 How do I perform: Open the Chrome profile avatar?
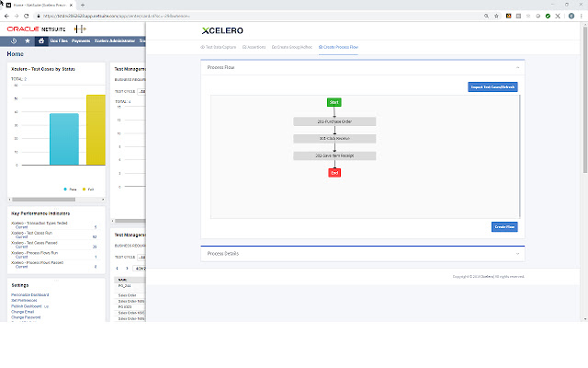tap(571, 16)
